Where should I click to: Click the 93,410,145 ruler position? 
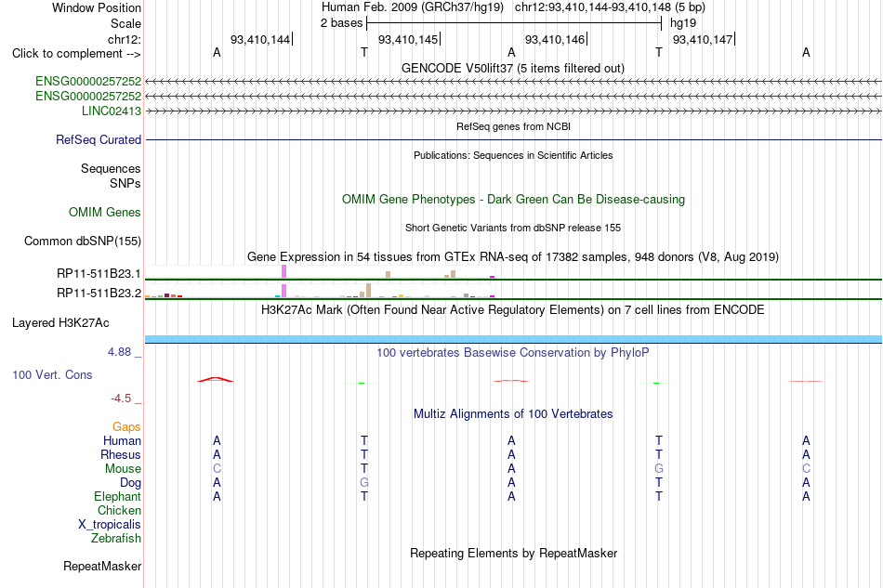[408, 39]
